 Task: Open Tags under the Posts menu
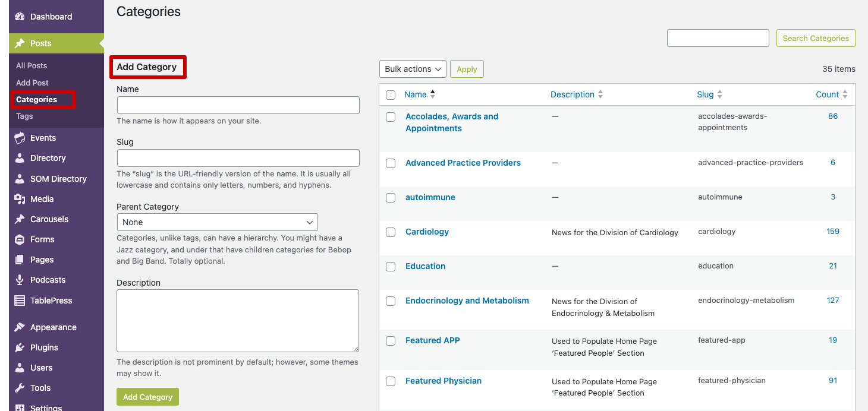coord(24,116)
